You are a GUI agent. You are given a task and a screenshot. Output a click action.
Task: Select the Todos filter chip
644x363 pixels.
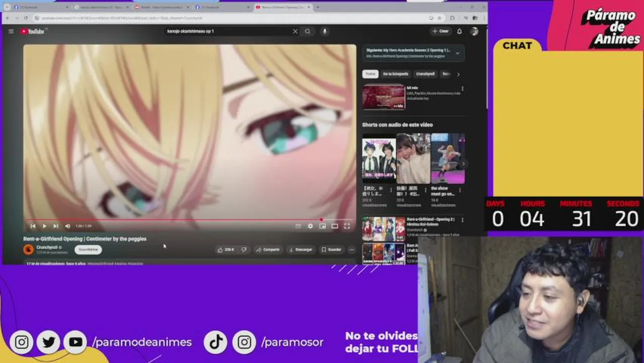[x=370, y=74]
